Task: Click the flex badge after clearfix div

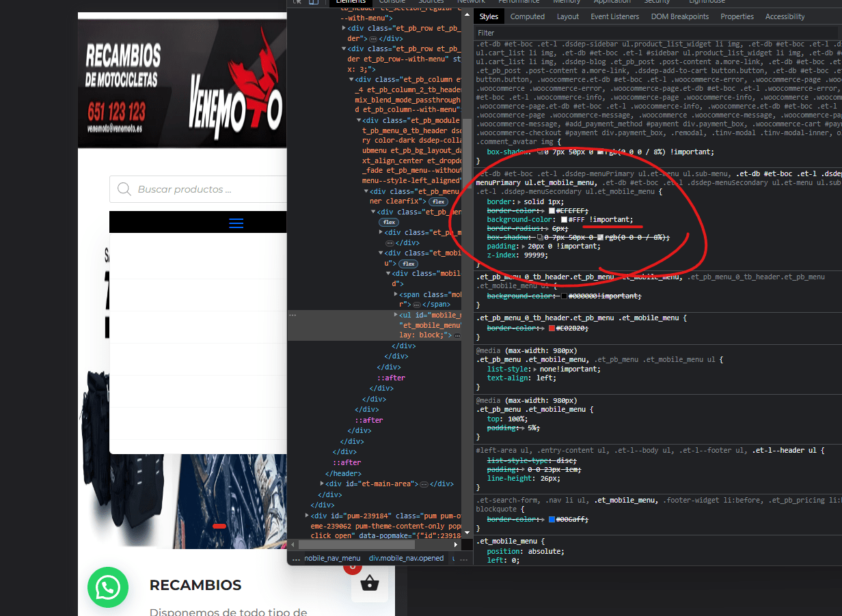Action: click(x=439, y=202)
